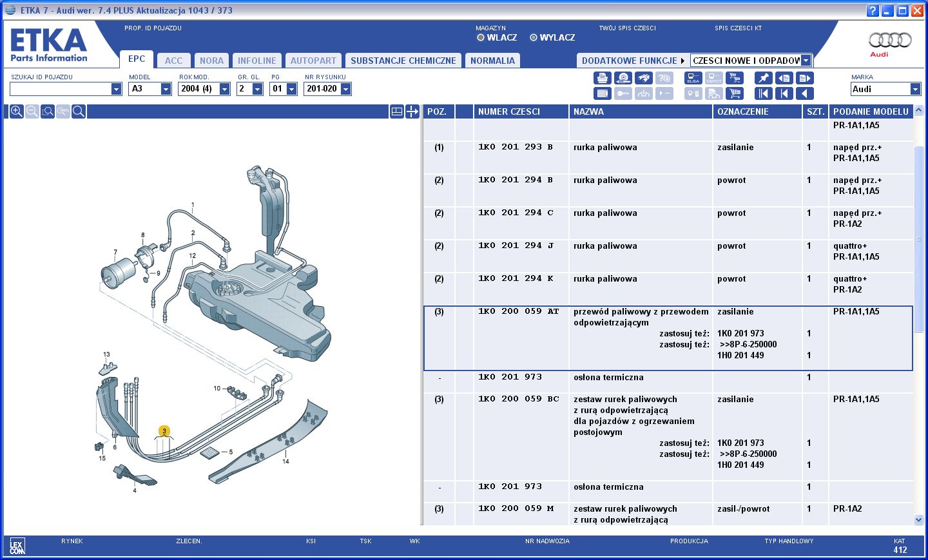
Task: Click the greyed arrow-dash icon
Action: 664,93
